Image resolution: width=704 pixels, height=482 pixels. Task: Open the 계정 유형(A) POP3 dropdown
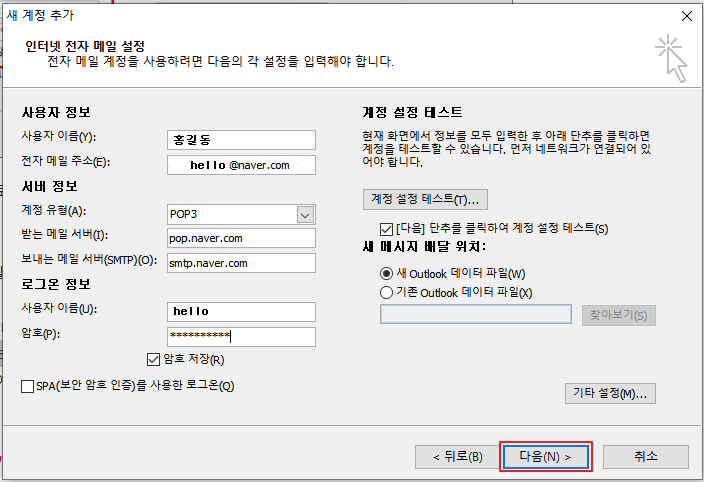[305, 215]
